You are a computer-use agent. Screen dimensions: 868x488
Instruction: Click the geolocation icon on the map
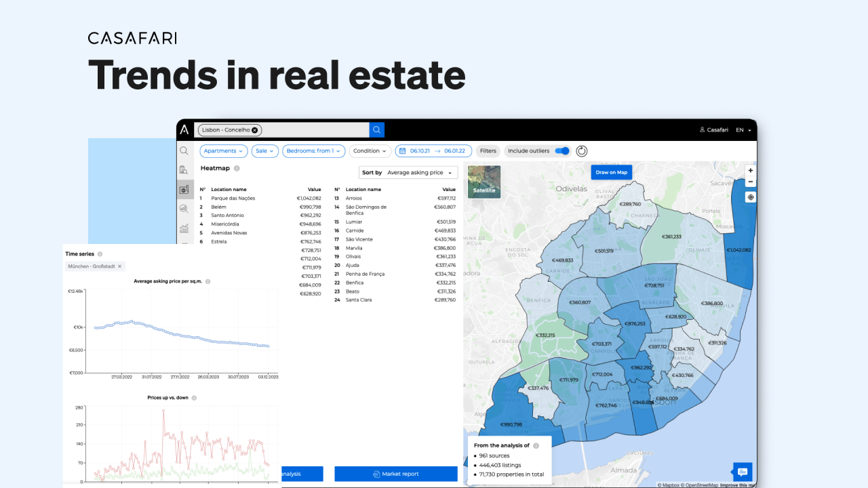coord(750,197)
